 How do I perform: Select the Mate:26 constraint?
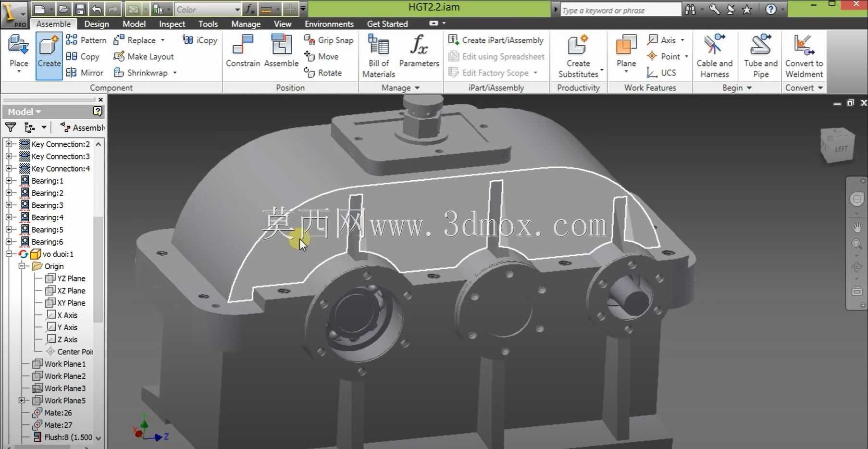(x=52, y=412)
